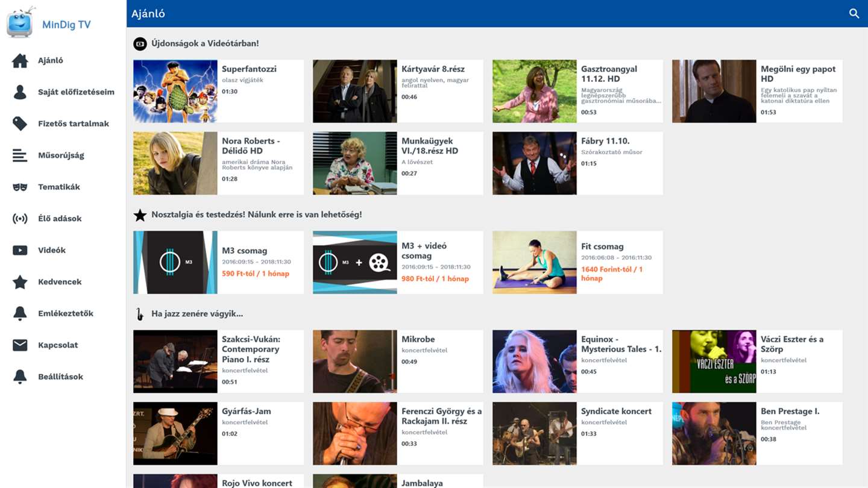Click the Syndicate koncert thumbnail
868x488 pixels.
point(535,434)
